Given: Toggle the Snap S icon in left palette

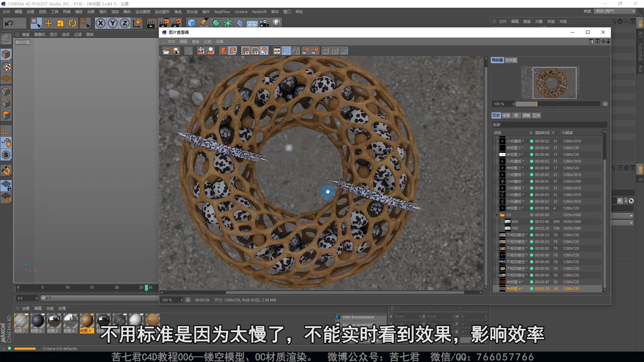Looking at the screenshot, I should (6, 155).
